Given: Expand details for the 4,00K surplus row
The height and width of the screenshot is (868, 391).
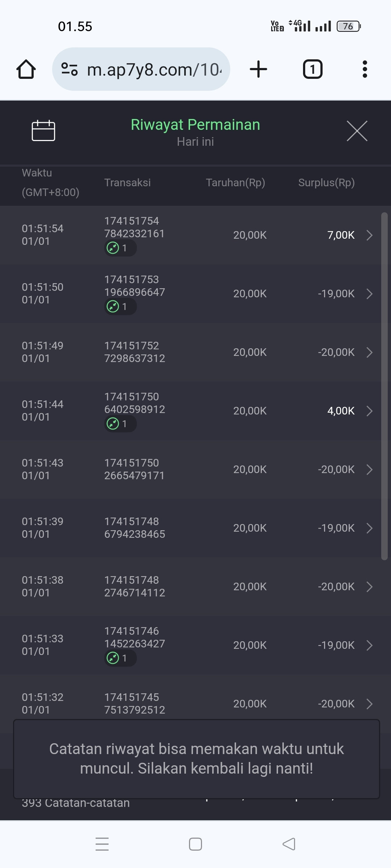Looking at the screenshot, I should (369, 411).
